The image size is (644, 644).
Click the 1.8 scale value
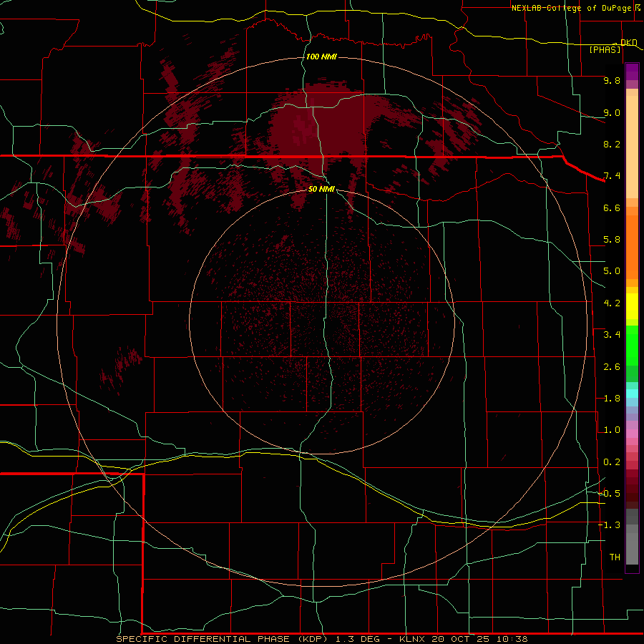click(x=612, y=399)
